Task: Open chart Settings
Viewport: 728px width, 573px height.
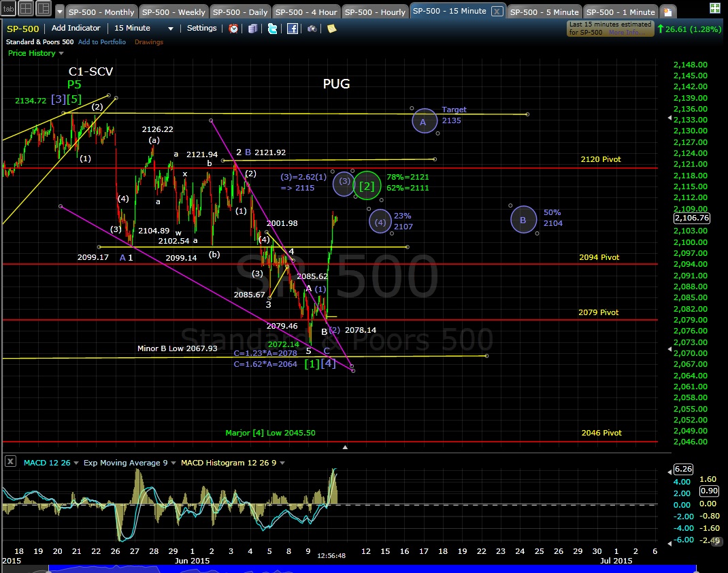Action: [201, 28]
